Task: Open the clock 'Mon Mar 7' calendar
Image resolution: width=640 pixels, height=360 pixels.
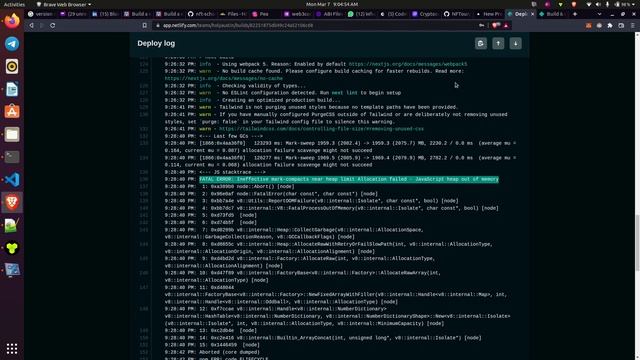Action: (x=332, y=4)
